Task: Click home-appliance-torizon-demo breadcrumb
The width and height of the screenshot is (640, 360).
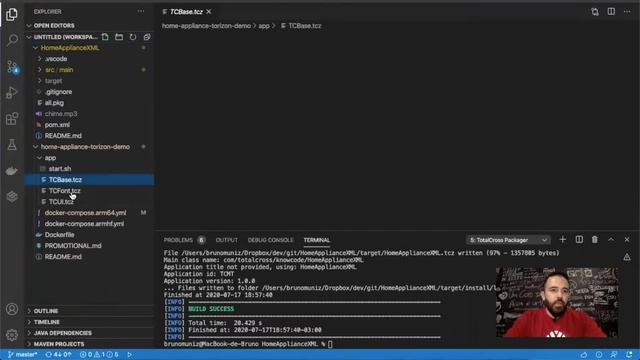Action: [x=206, y=26]
